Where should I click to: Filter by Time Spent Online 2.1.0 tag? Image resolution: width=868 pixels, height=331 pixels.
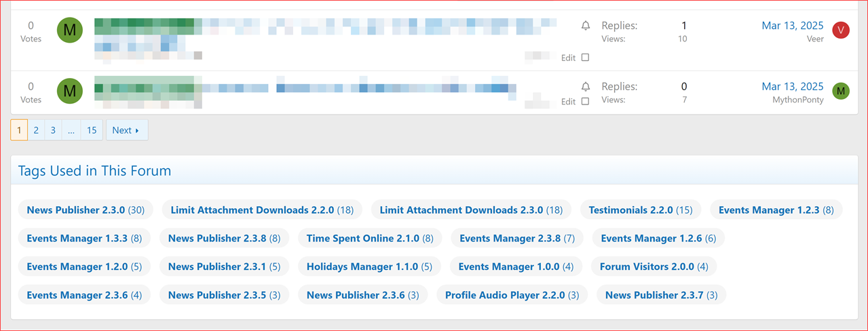(x=370, y=238)
